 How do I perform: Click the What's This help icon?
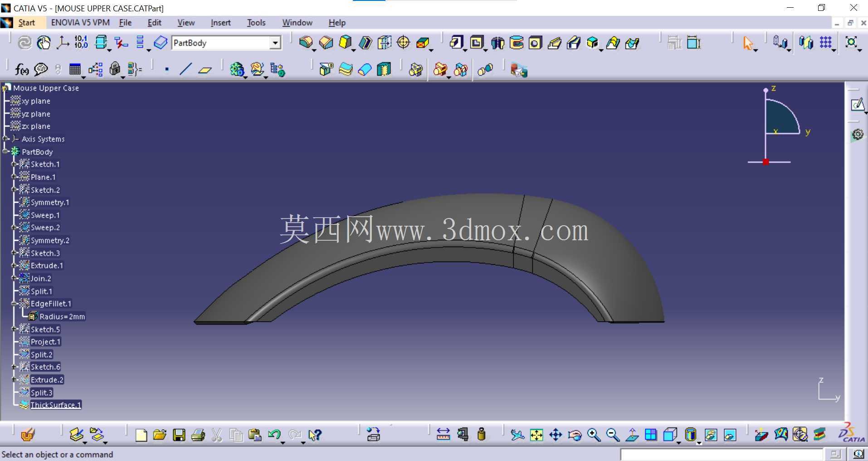point(315,435)
